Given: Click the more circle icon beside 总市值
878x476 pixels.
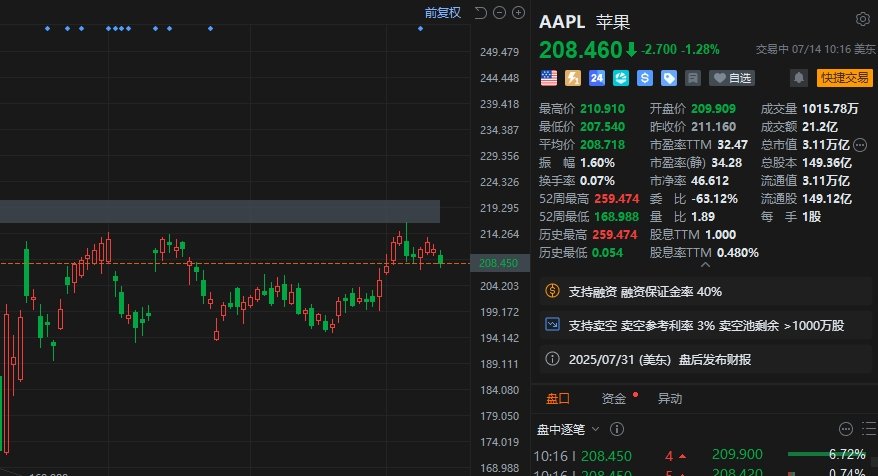Looking at the screenshot, I should (x=860, y=145).
